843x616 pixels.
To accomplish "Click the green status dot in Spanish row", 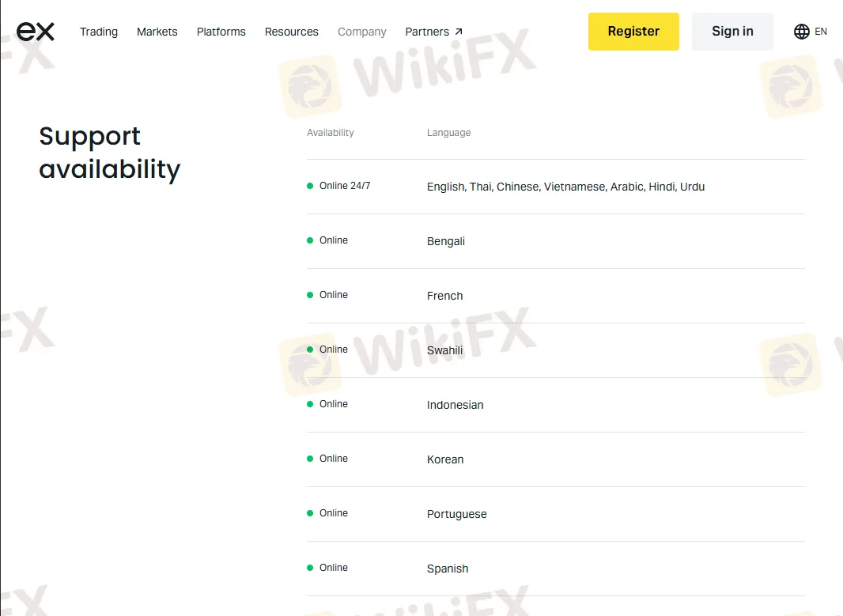I will coord(310,568).
